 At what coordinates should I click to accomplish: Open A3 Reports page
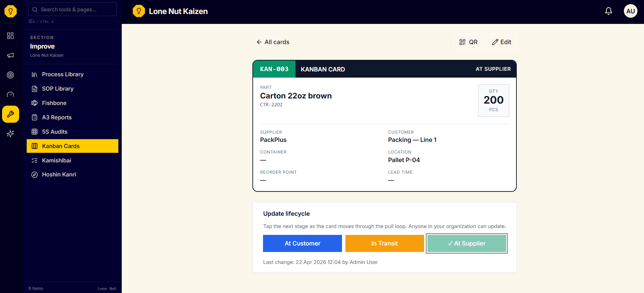tap(73, 118)
